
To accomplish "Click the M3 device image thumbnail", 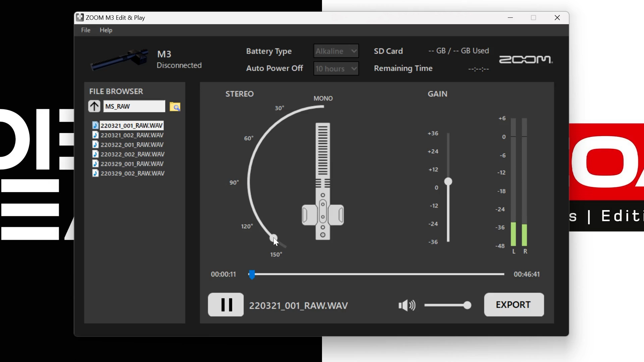I will (119, 60).
